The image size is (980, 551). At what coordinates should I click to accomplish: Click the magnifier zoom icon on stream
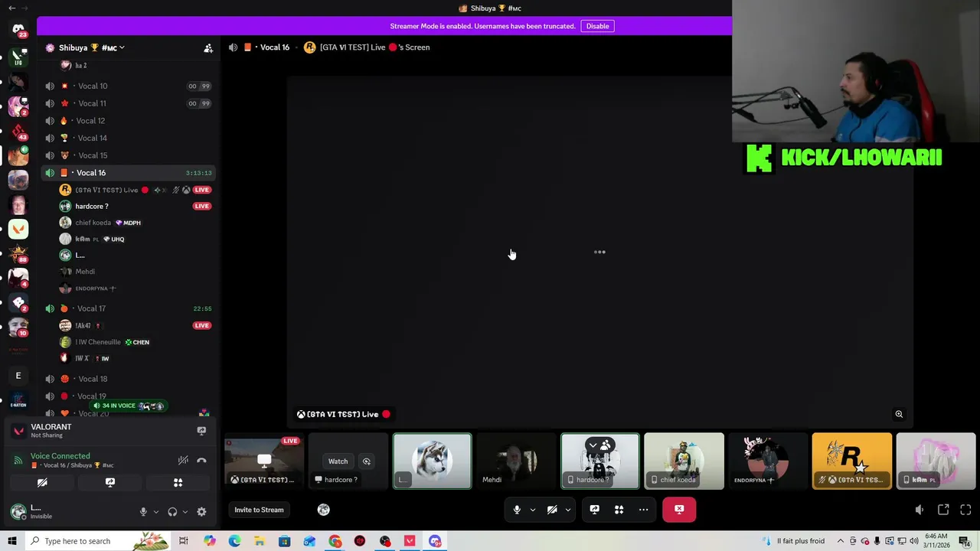[x=899, y=414]
